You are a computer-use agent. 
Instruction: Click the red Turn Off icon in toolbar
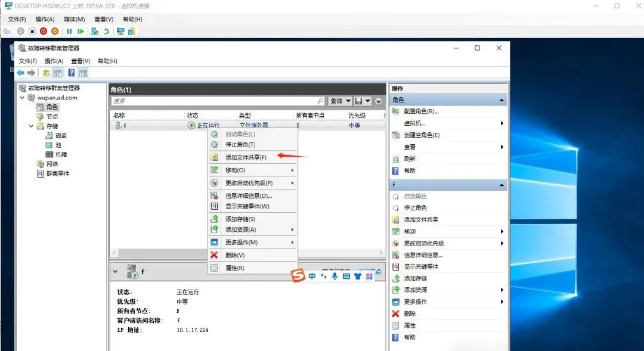point(43,31)
